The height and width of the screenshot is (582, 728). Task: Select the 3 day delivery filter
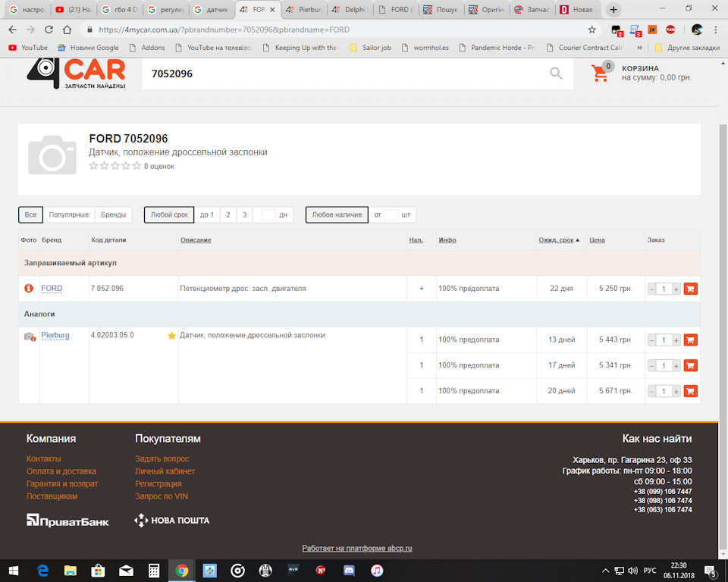[245, 215]
